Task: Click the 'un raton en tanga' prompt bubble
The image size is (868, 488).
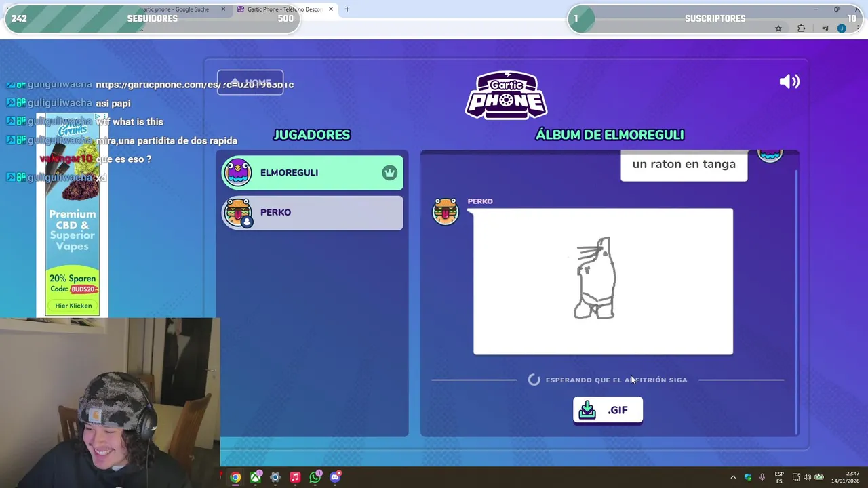Action: tap(684, 164)
